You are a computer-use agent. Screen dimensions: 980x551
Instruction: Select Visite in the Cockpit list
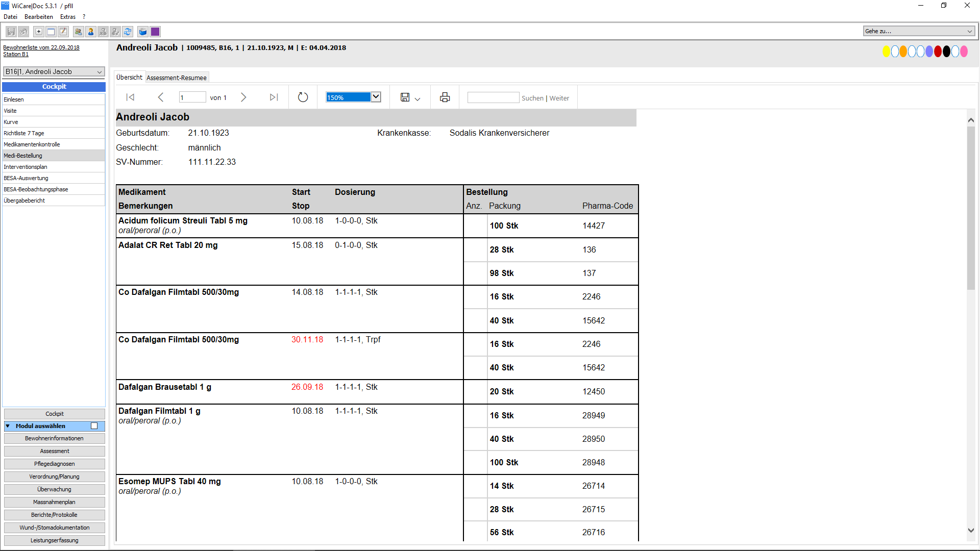pos(54,111)
